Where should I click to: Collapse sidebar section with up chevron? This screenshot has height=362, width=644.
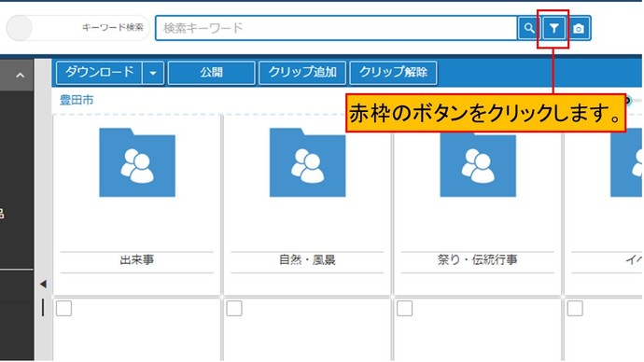coord(20,76)
